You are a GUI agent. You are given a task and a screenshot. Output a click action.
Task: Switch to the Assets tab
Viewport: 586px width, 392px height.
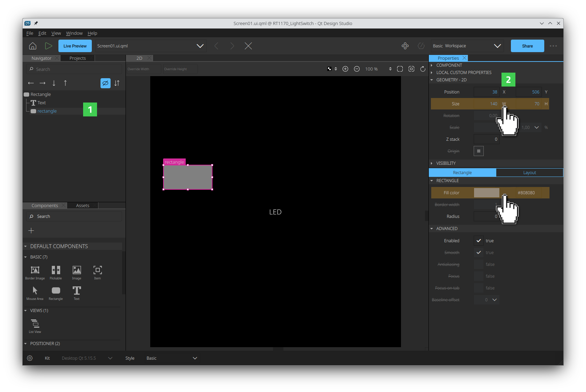82,205
